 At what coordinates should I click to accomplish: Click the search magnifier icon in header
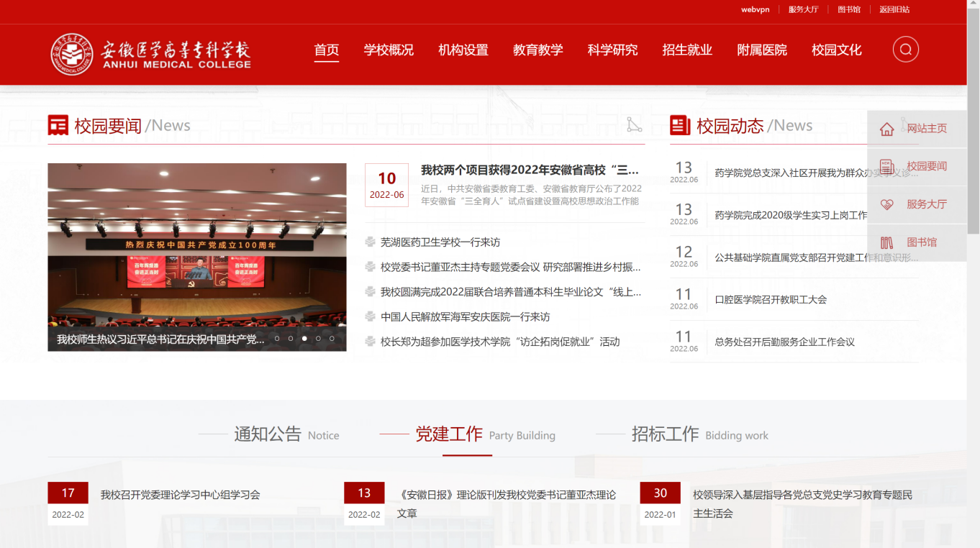pyautogui.click(x=905, y=50)
